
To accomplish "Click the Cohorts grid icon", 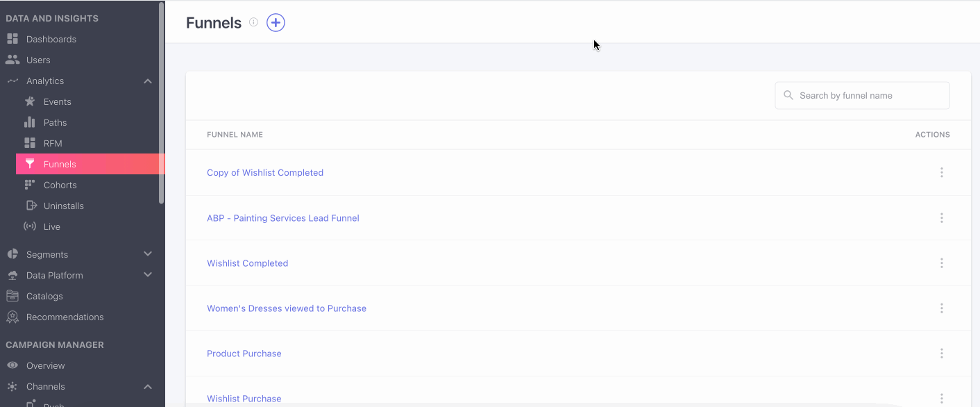I will click(x=30, y=185).
